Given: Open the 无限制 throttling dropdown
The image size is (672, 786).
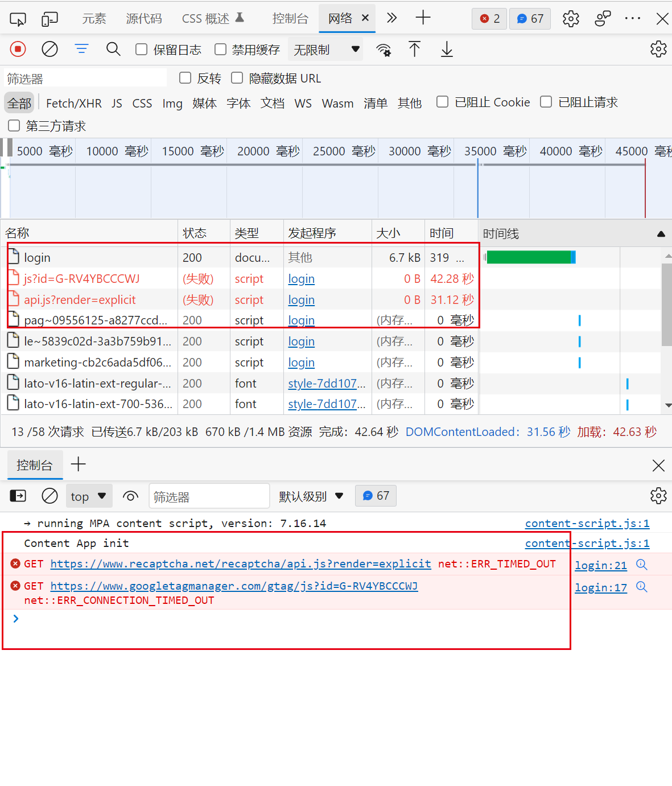Looking at the screenshot, I should (x=326, y=50).
